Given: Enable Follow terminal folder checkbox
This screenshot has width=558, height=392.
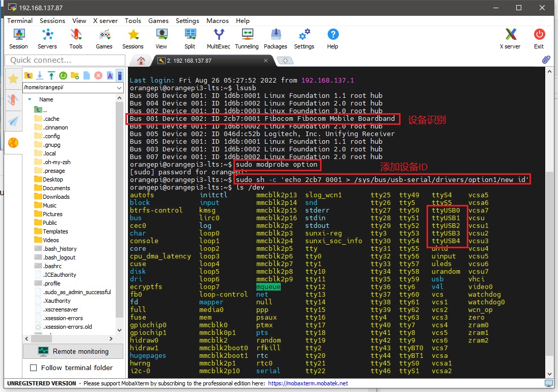Looking at the screenshot, I should tap(34, 368).
